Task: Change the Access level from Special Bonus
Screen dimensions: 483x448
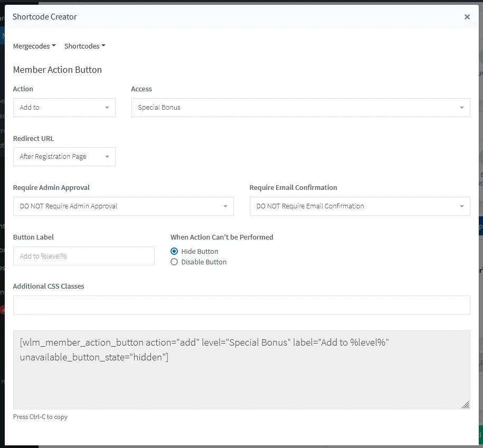Action: tap(301, 107)
